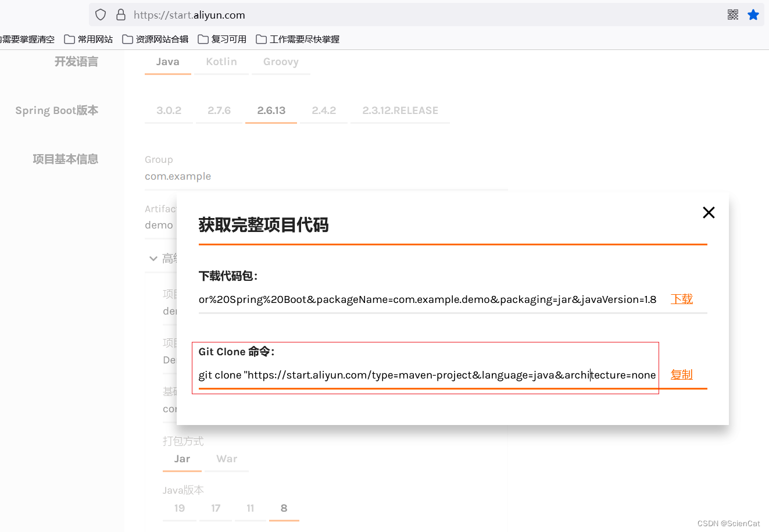Image resolution: width=769 pixels, height=532 pixels.
Task: Open the 资源网站合辑 bookmark folder
Action: click(155, 39)
